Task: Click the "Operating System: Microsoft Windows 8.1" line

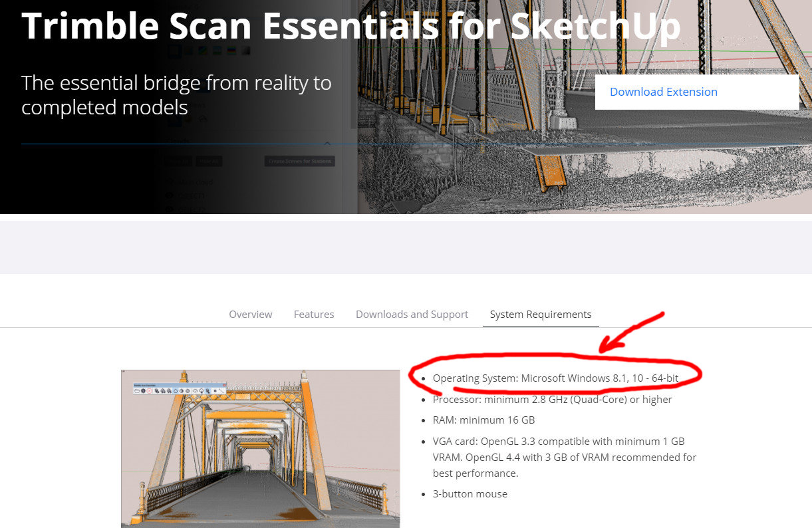Action: click(x=555, y=378)
